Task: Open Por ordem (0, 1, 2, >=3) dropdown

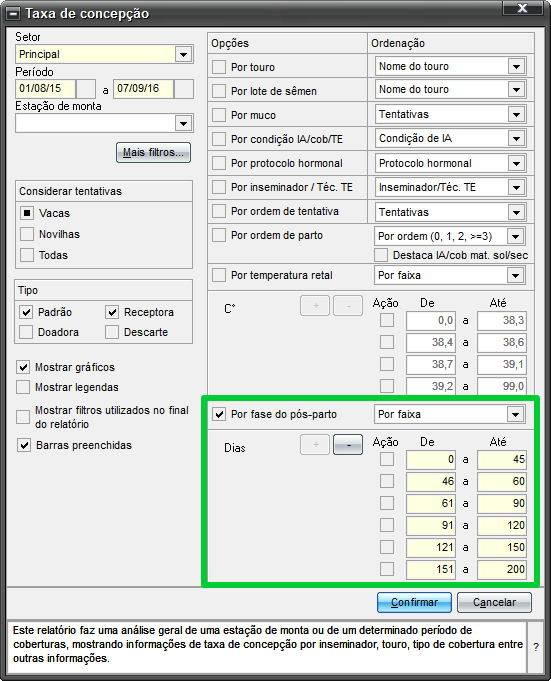Action: click(x=515, y=237)
